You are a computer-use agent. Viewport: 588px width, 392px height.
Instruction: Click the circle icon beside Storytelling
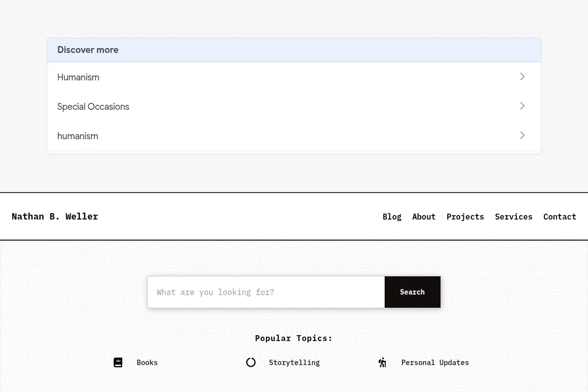pyautogui.click(x=251, y=363)
